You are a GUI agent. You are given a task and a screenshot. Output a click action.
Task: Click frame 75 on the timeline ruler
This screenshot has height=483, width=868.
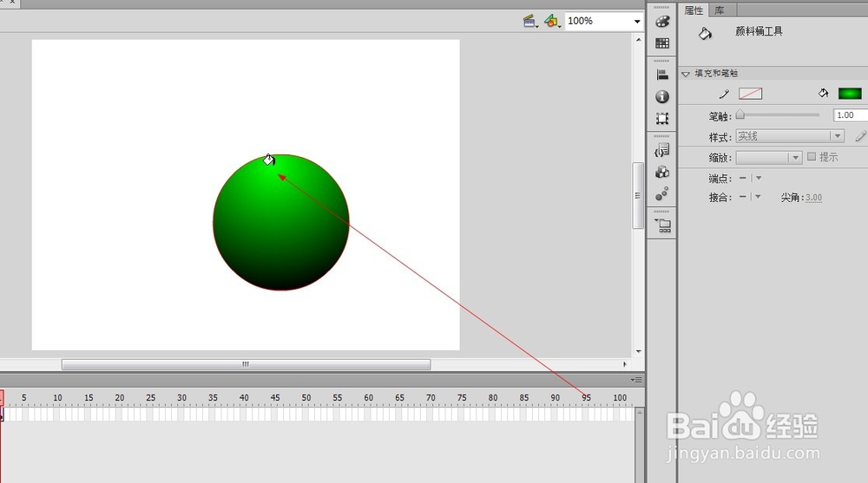coord(462,397)
